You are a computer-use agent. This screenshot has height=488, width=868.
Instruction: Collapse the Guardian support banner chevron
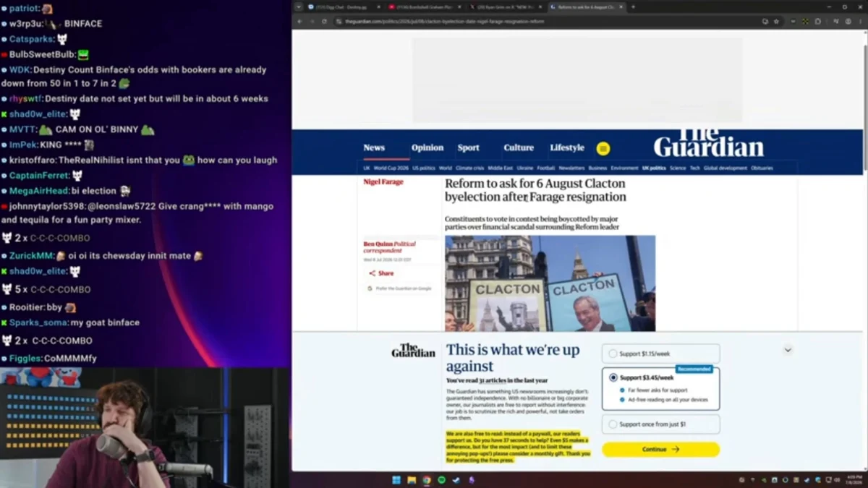[788, 350]
